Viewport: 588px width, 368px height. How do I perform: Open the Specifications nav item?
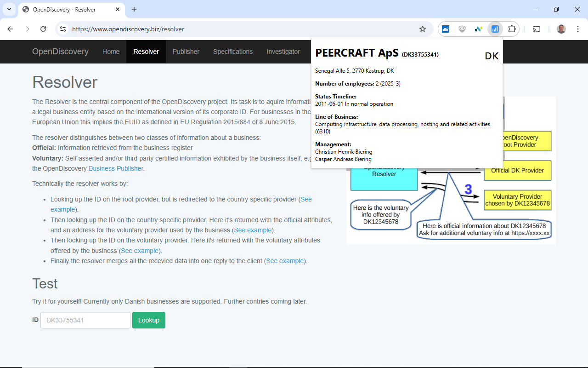tap(233, 52)
